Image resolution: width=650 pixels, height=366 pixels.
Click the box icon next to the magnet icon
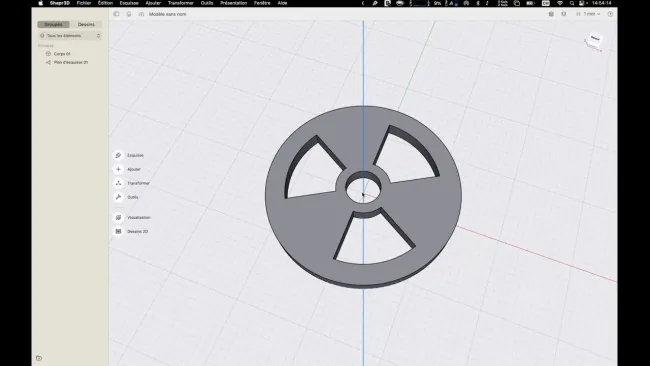tap(551, 14)
